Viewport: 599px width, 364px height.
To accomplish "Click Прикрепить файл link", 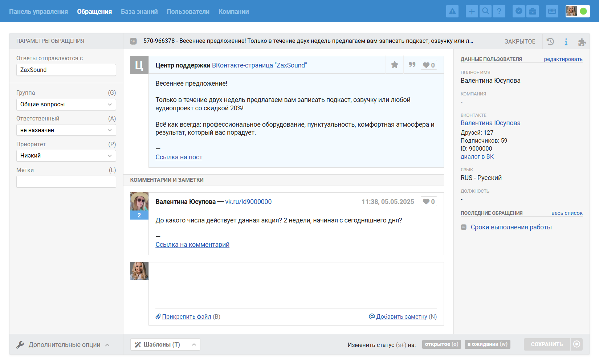I will point(187,316).
